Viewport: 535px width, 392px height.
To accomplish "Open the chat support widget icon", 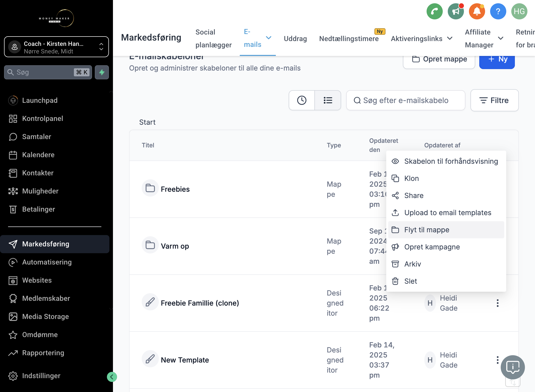I will click(x=513, y=367).
